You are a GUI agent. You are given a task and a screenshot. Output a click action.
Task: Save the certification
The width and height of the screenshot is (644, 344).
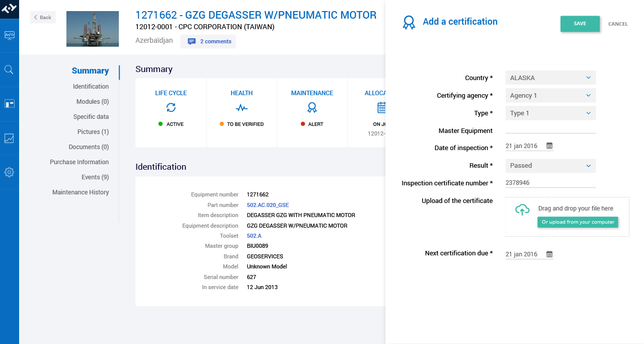click(x=580, y=24)
